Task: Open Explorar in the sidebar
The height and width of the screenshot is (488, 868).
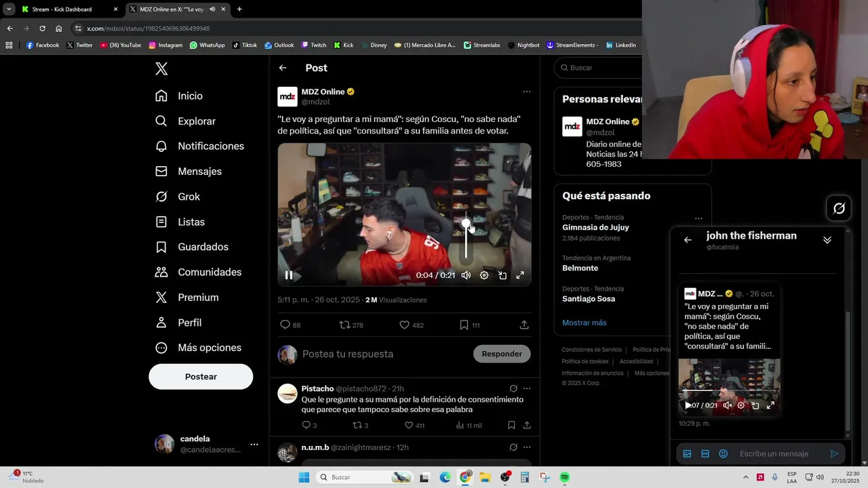Action: [x=185, y=121]
